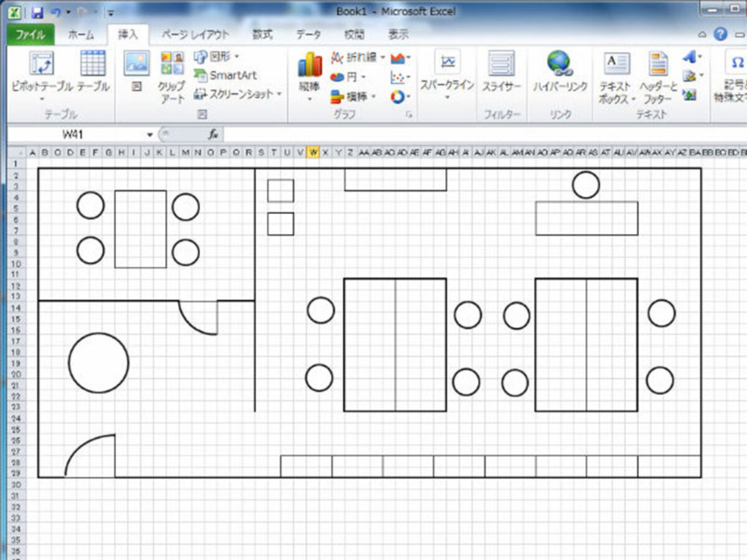Viewport: 747px width, 560px height.
Task: Click the Text Box (テキストボックス) button
Action: [616, 65]
